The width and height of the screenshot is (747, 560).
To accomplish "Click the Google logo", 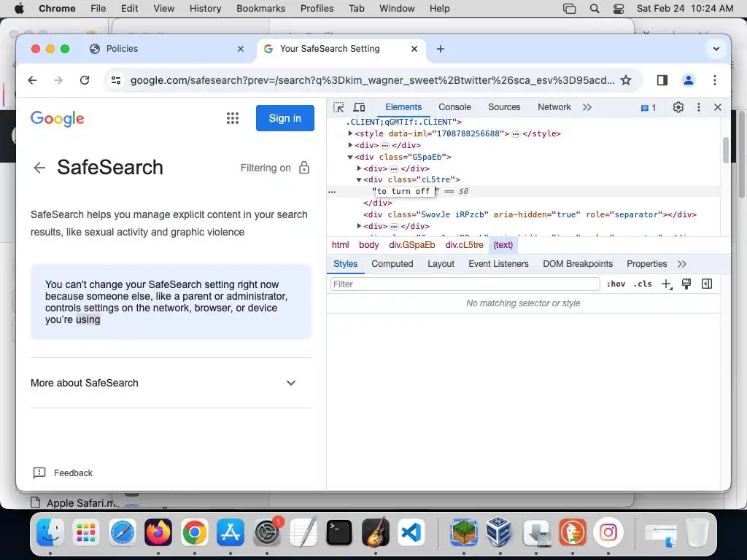I will pos(57,119).
